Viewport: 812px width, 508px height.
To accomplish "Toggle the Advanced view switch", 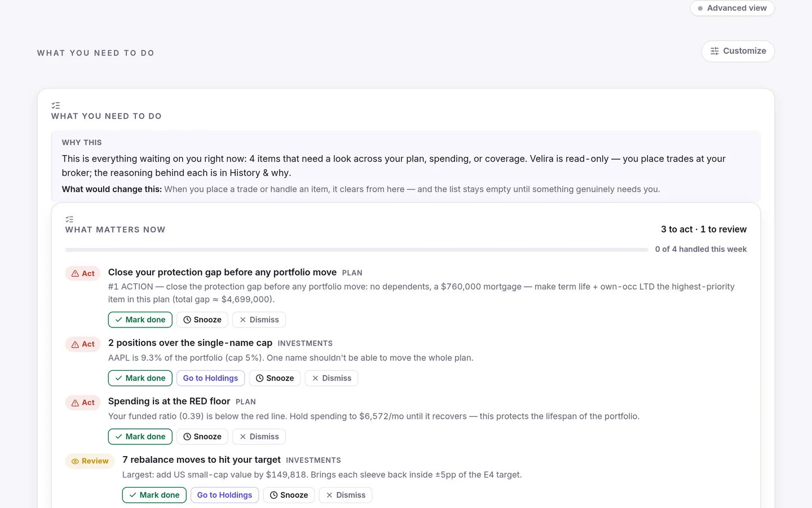I will [732, 8].
